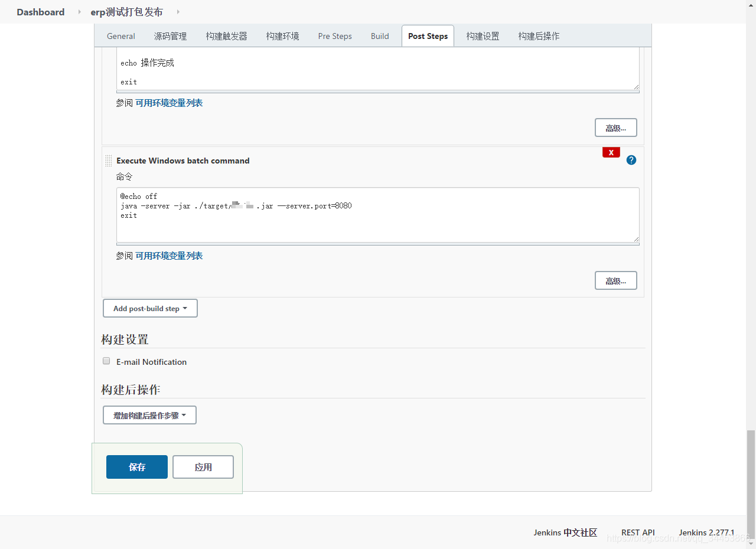
Task: Go to Dashboard breadcrumb
Action: (x=41, y=12)
